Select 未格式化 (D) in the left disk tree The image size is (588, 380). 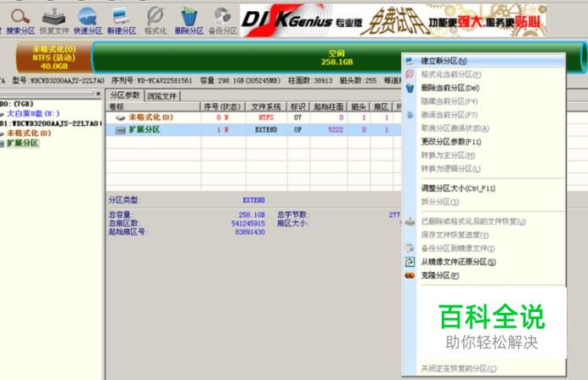click(29, 133)
